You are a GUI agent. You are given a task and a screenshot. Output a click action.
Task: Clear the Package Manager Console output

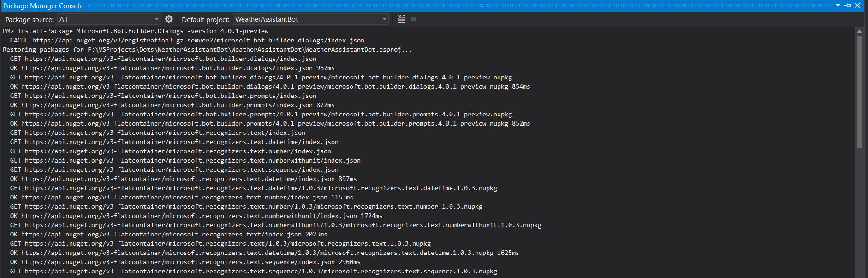pyautogui.click(x=402, y=19)
